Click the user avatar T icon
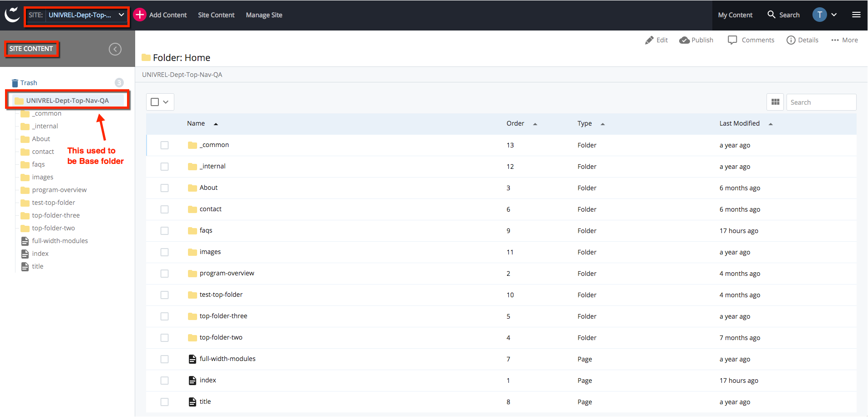This screenshot has height=417, width=868. pyautogui.click(x=819, y=15)
